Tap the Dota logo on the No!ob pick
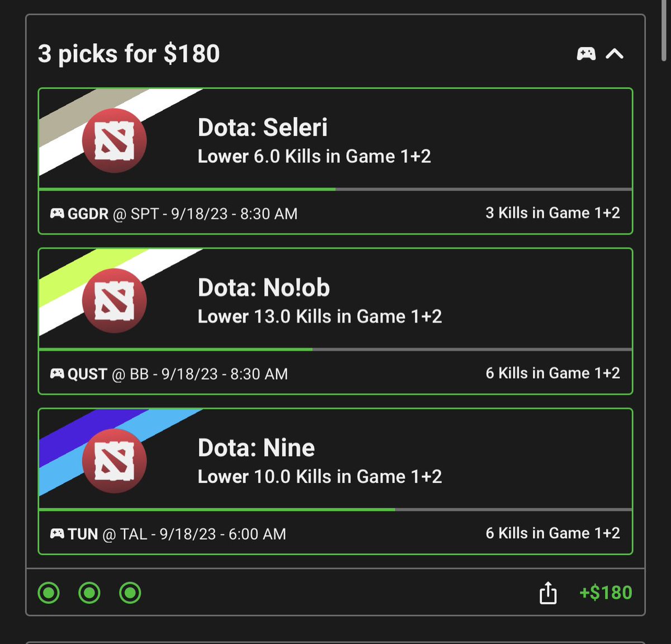671x644 pixels. tap(115, 300)
